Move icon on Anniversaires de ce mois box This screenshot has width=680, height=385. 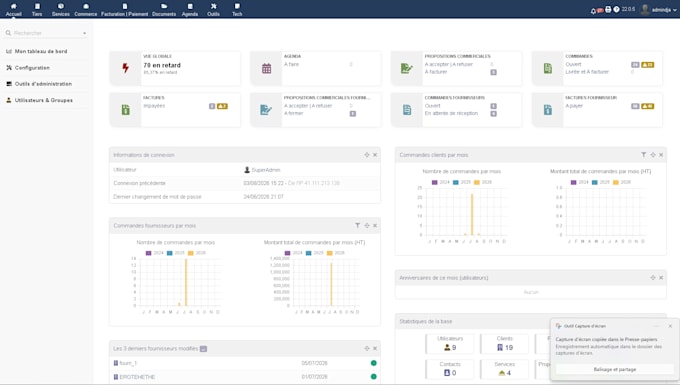[653, 277]
